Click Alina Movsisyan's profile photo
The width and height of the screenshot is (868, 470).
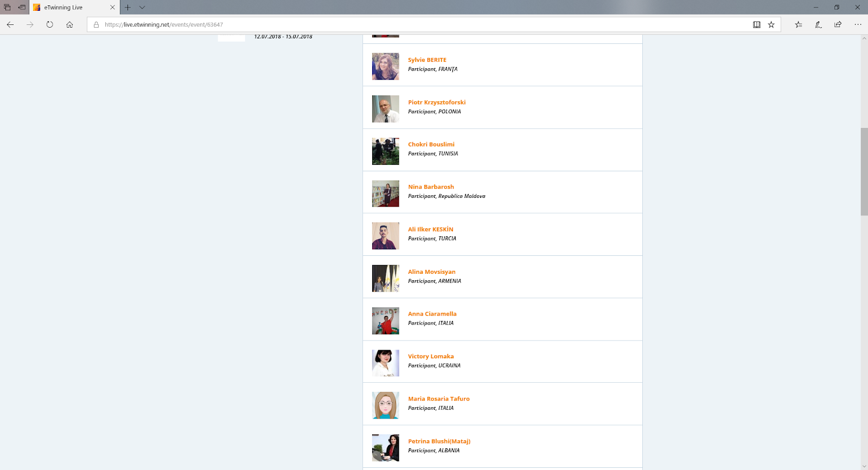pyautogui.click(x=386, y=279)
